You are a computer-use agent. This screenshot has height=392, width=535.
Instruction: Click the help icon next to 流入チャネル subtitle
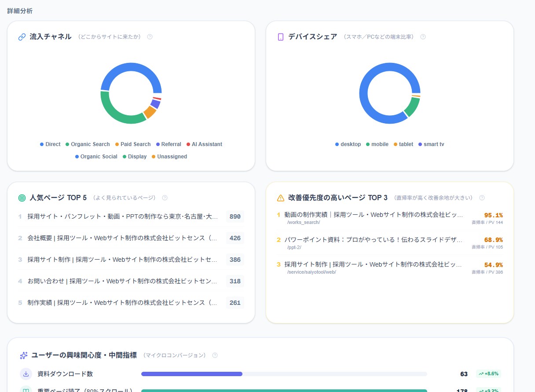(150, 37)
